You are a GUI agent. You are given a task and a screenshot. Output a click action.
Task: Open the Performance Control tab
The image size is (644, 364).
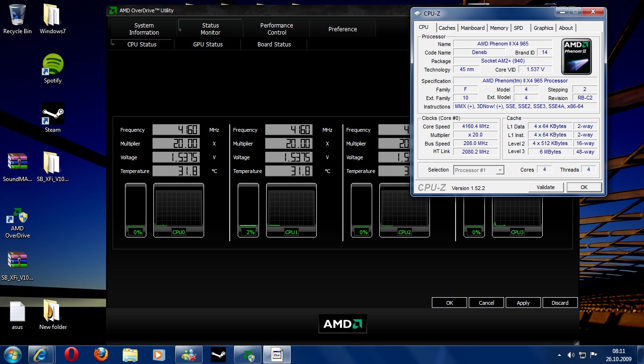(277, 29)
